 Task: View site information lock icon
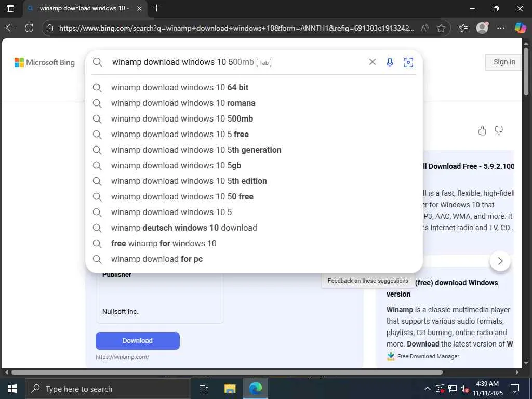(50, 28)
